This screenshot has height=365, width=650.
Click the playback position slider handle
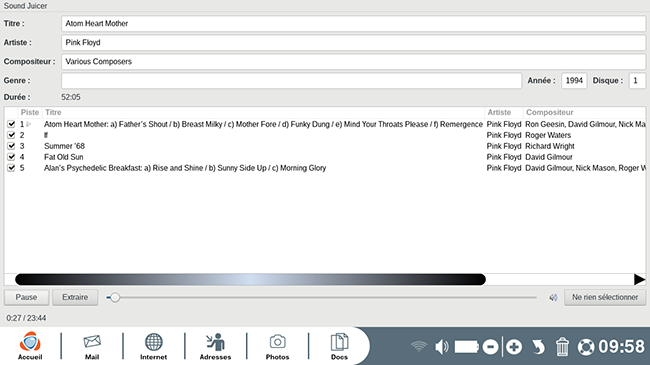tap(115, 297)
